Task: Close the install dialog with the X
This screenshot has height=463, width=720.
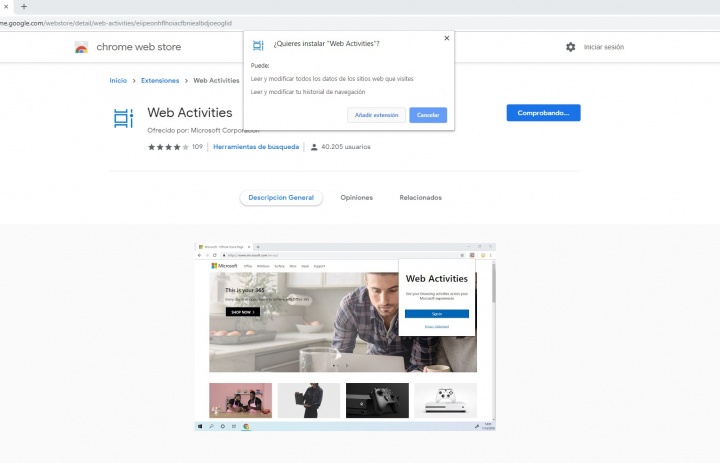Action: pyautogui.click(x=447, y=38)
